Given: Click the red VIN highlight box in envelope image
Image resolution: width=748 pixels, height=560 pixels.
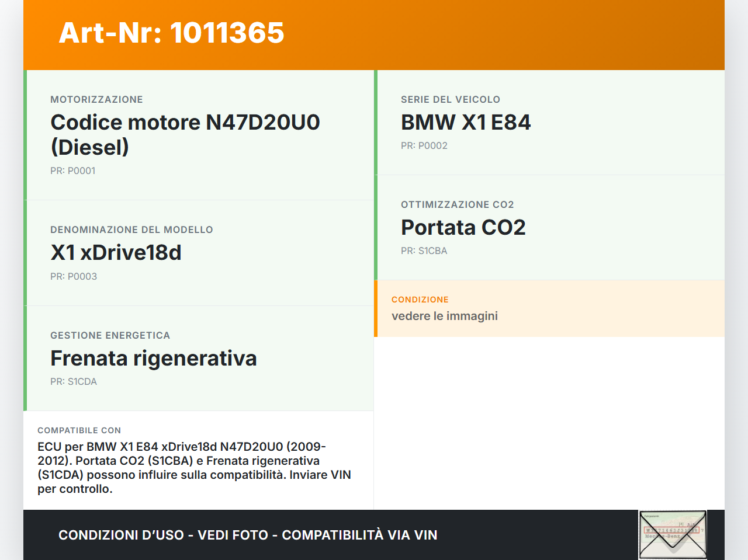Looking at the screenshot, I should (672, 530).
